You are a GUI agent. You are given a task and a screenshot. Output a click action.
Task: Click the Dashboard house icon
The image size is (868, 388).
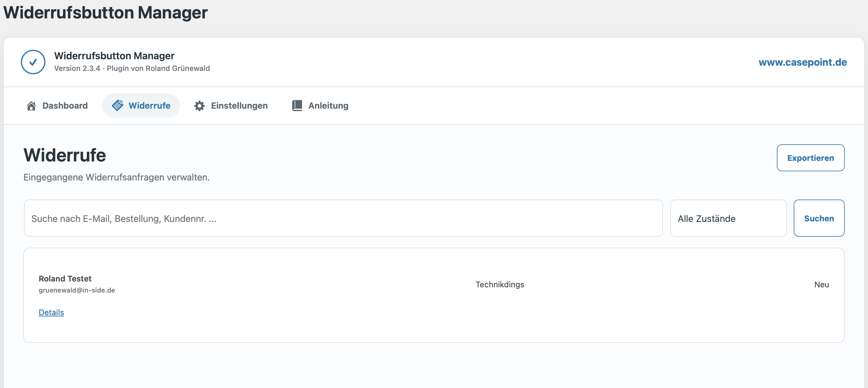(x=31, y=106)
